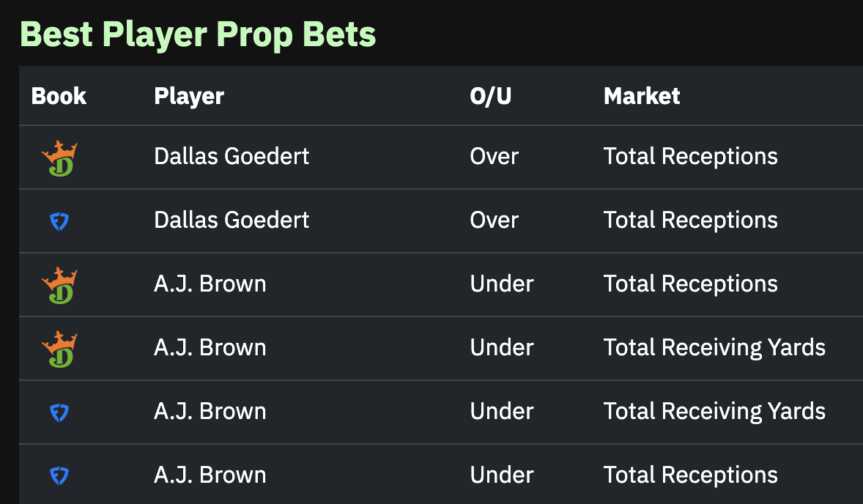Click FanDuel logo for A.J. Brown Receiving Yards

[59, 412]
